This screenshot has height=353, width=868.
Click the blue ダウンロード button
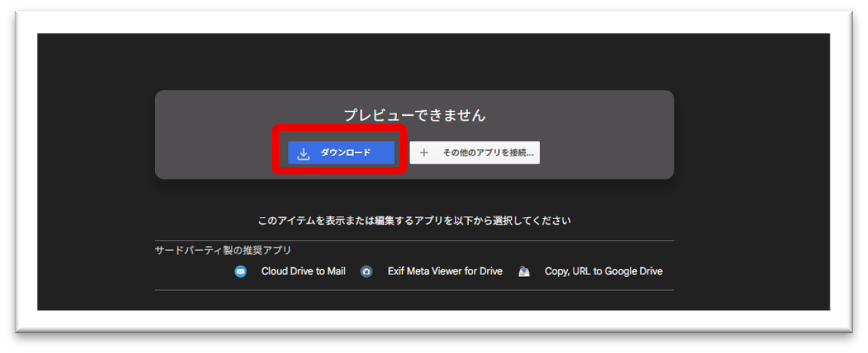tap(341, 153)
